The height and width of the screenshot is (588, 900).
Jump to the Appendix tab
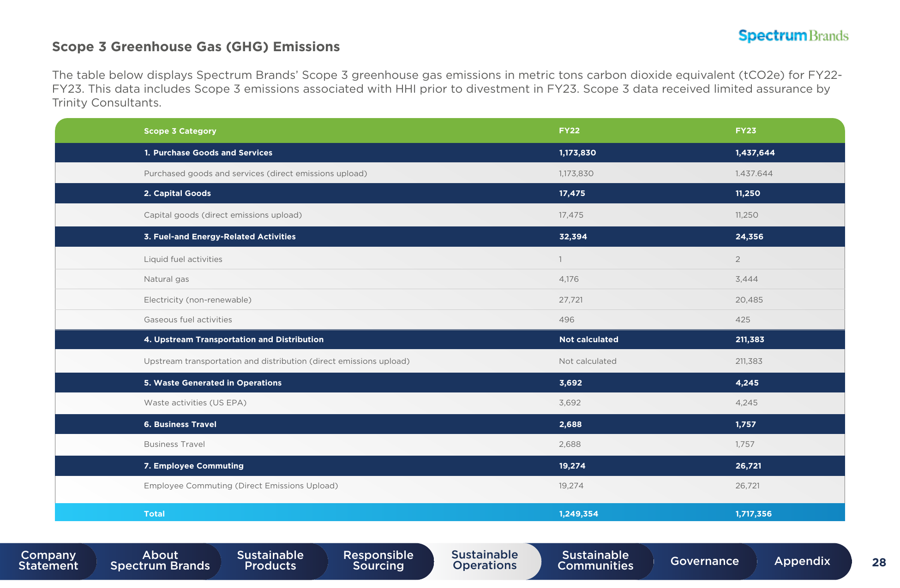(802, 561)
